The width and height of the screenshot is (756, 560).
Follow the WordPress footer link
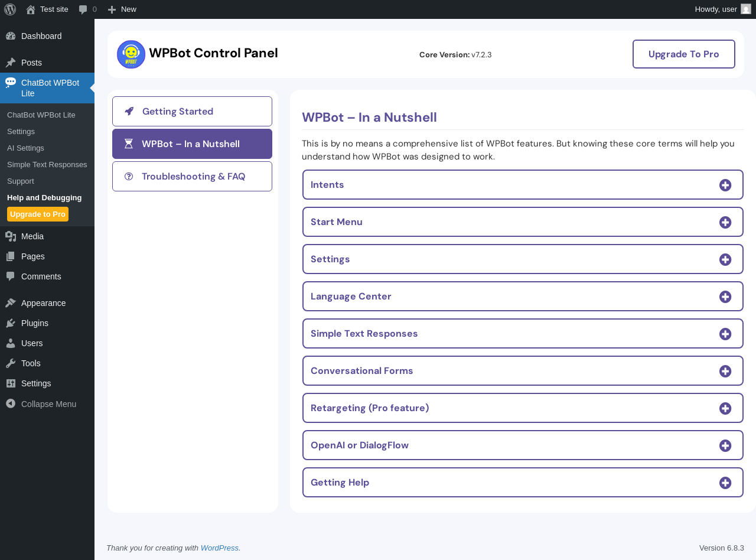(x=219, y=548)
